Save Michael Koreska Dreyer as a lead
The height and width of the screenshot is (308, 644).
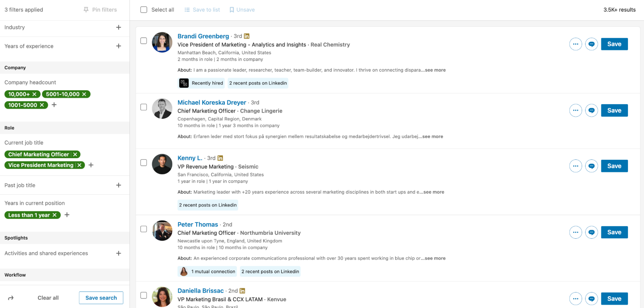point(614,111)
